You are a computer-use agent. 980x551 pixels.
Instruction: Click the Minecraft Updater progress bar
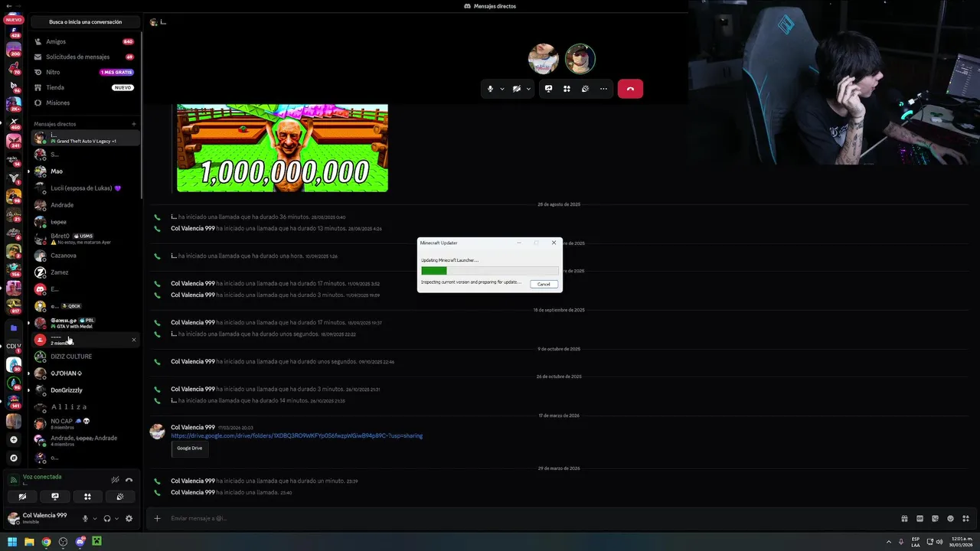489,271
